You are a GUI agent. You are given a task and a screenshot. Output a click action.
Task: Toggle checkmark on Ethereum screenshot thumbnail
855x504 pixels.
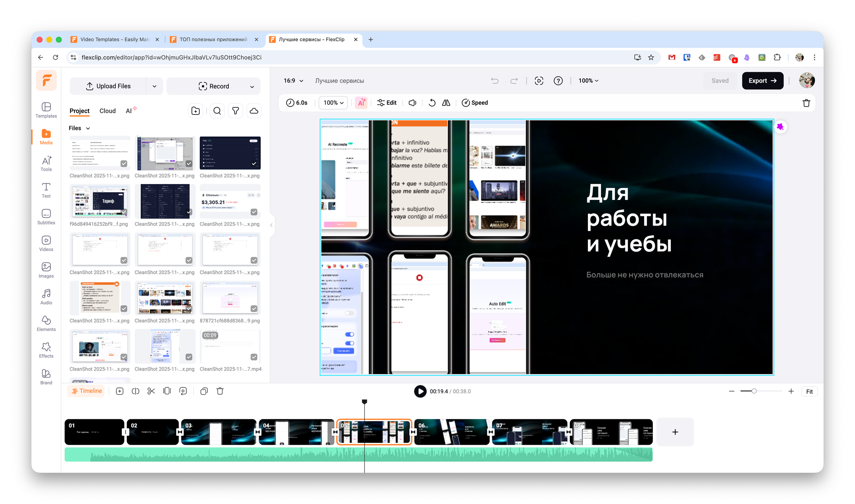pyautogui.click(x=254, y=212)
